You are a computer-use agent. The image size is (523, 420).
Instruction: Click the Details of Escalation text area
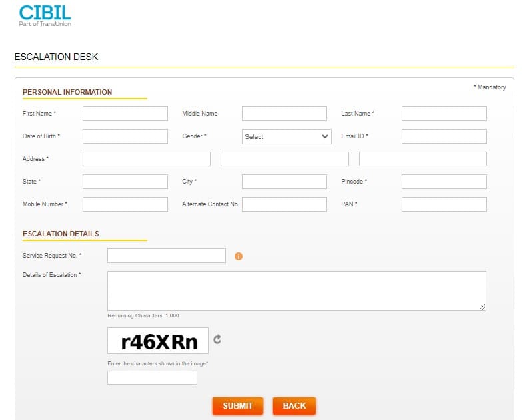pyautogui.click(x=296, y=291)
